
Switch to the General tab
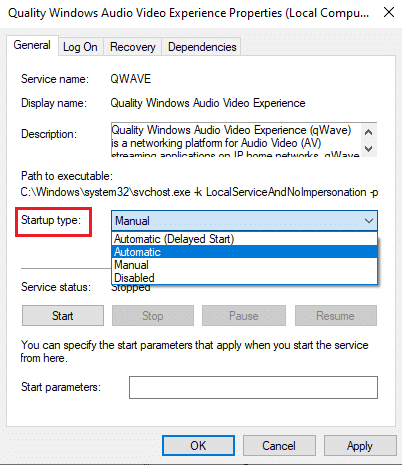32,45
